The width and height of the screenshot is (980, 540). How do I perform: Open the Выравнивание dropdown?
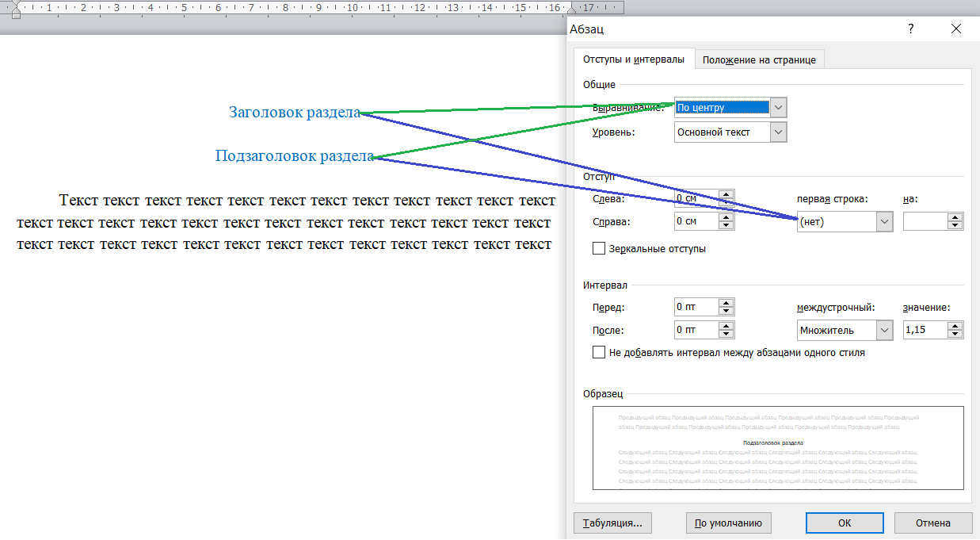(778, 108)
